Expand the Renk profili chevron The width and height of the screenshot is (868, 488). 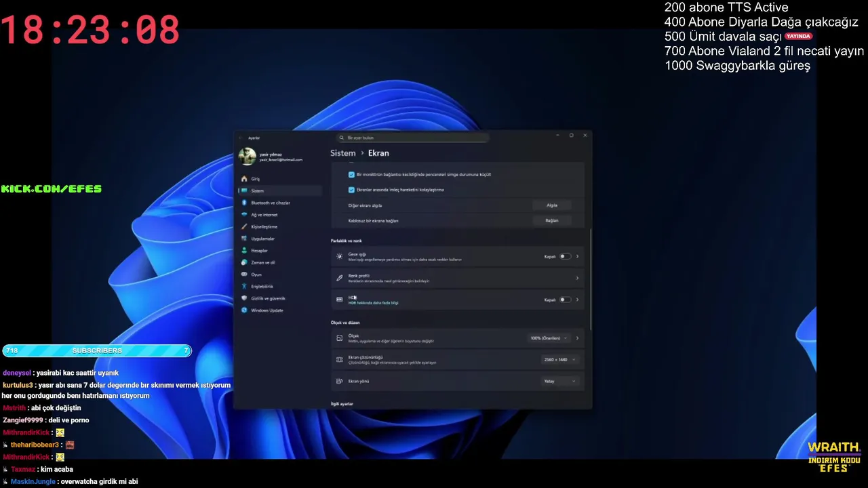578,278
